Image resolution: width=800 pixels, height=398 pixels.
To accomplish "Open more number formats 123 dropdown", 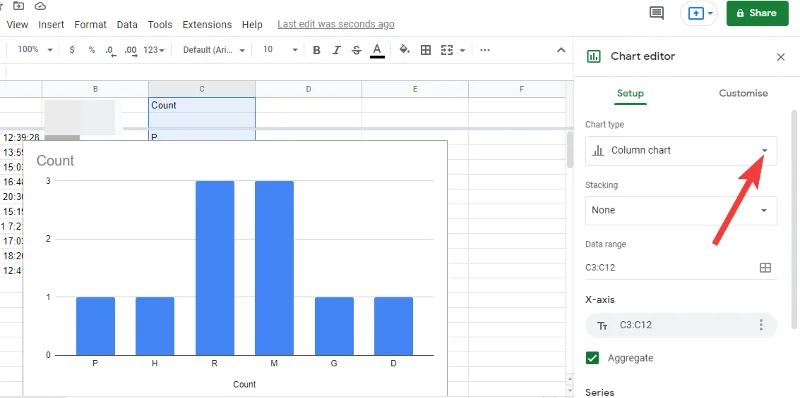I will click(154, 50).
